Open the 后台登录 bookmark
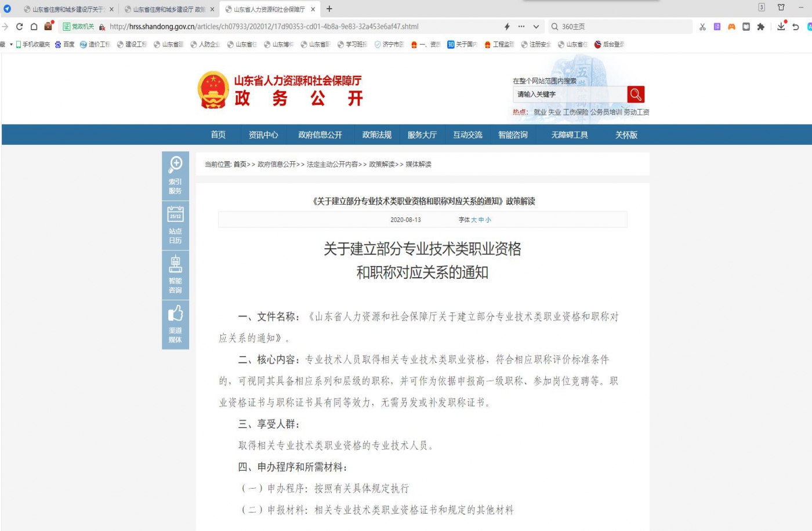The image size is (812, 531). 610,44
